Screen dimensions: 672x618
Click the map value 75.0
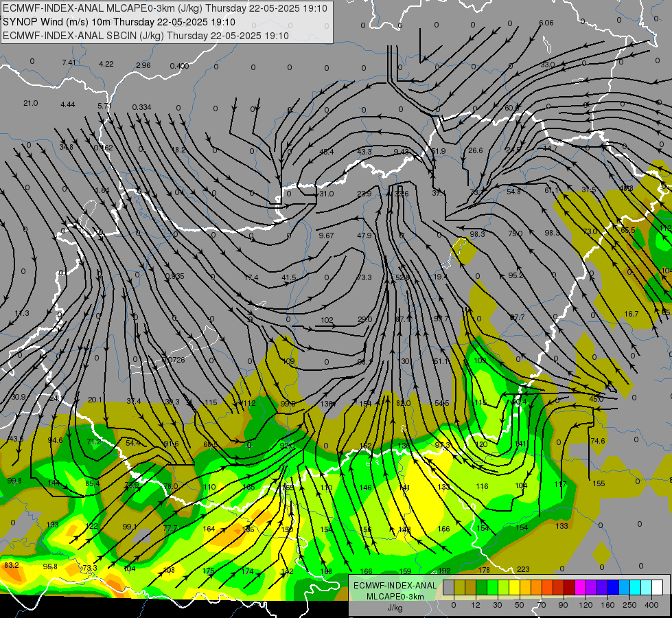515,233
